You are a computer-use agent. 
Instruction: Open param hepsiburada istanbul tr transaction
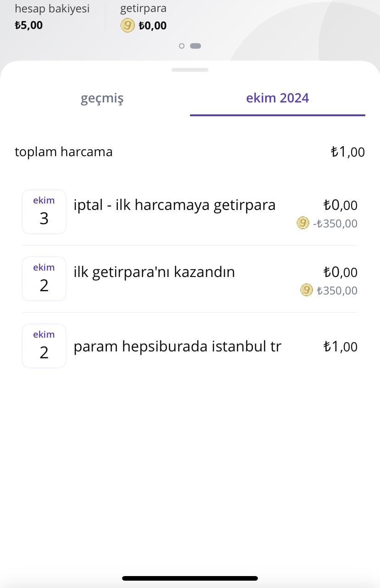(190, 346)
